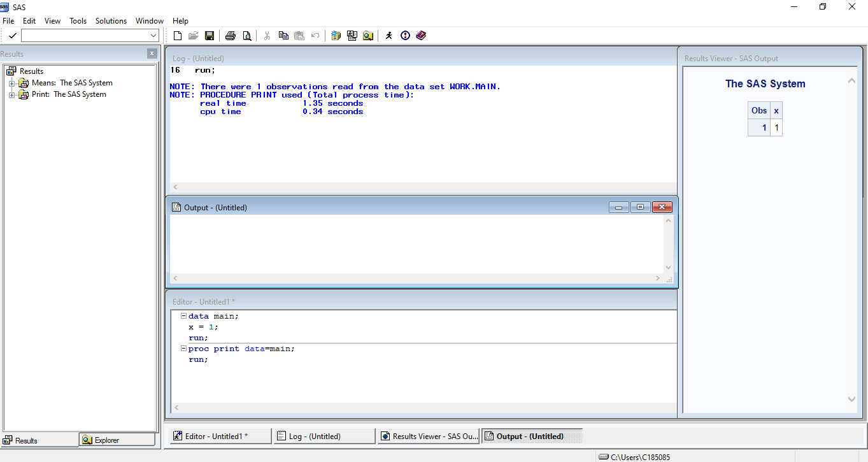The height and width of the screenshot is (462, 868).
Task: Click the Copy toolbar icon
Action: pyautogui.click(x=283, y=35)
